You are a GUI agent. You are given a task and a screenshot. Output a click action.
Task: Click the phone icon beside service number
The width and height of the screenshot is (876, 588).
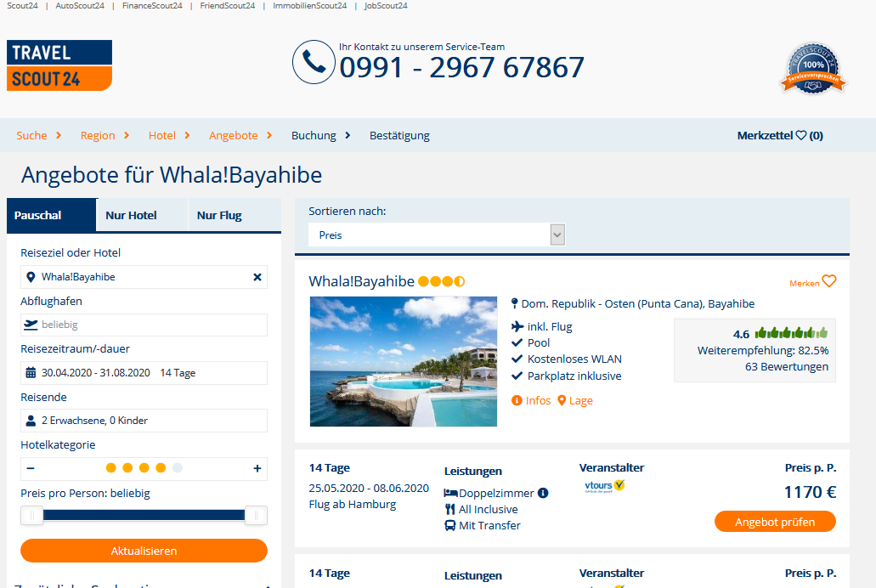314,62
